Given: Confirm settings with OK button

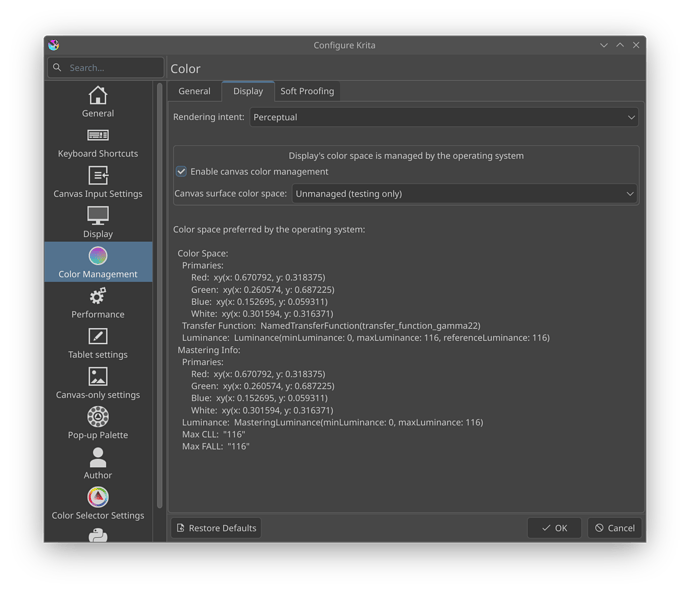Looking at the screenshot, I should 554,528.
